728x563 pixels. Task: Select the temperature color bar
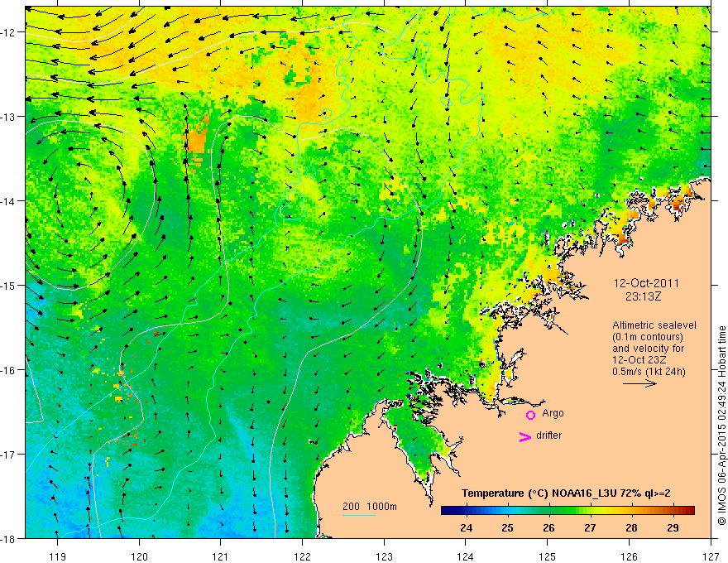tap(568, 510)
